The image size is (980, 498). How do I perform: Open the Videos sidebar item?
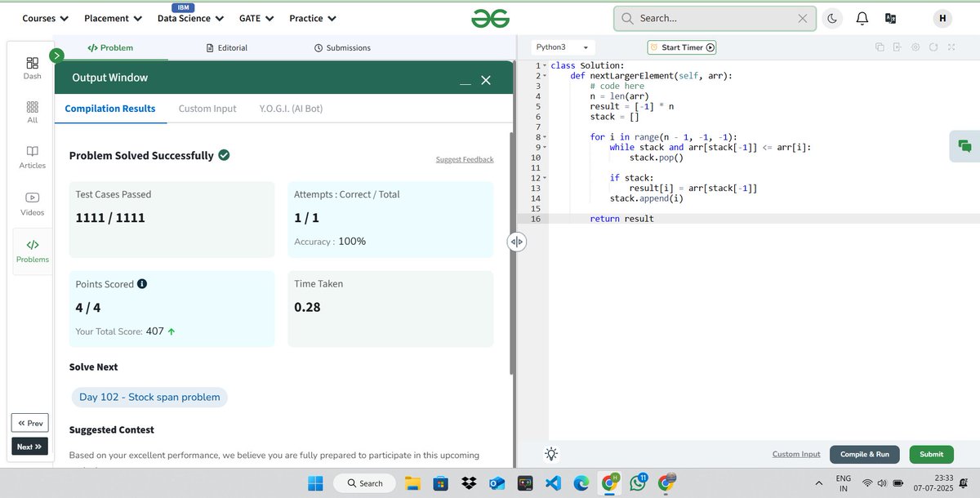[x=32, y=203]
